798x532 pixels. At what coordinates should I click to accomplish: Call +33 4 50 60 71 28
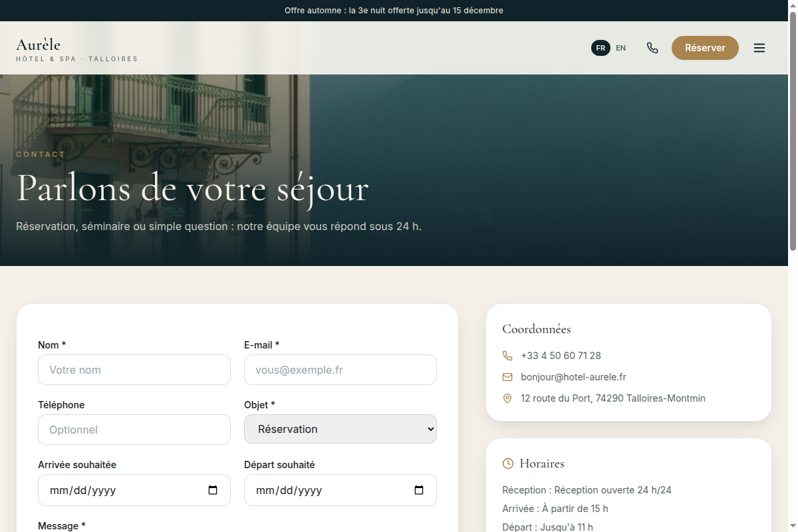[x=561, y=356]
